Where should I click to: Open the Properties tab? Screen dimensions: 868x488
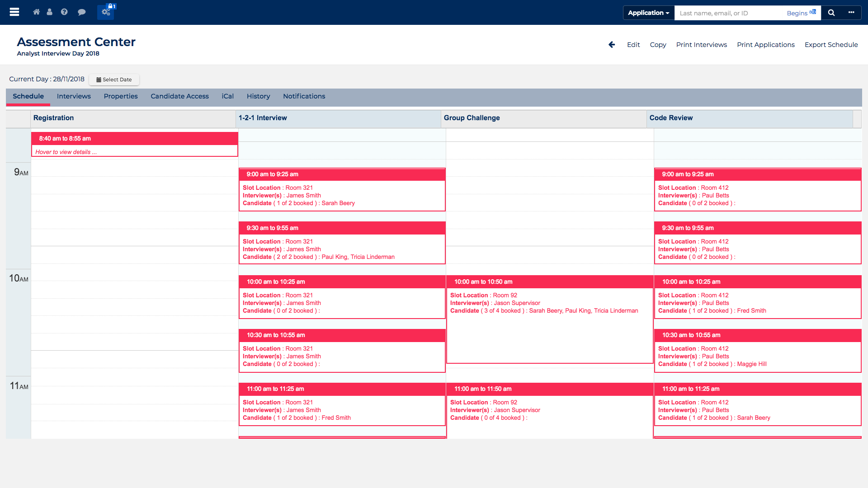click(x=121, y=96)
